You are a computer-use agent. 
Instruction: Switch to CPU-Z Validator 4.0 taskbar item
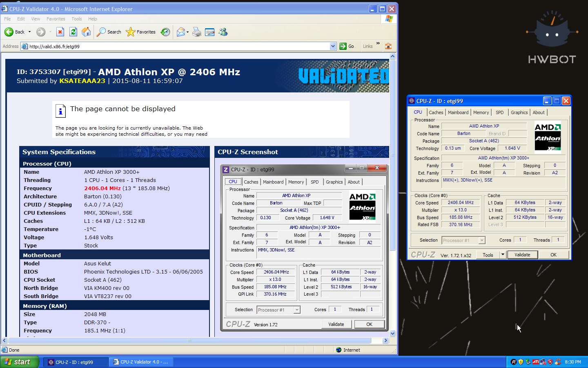tap(141, 362)
